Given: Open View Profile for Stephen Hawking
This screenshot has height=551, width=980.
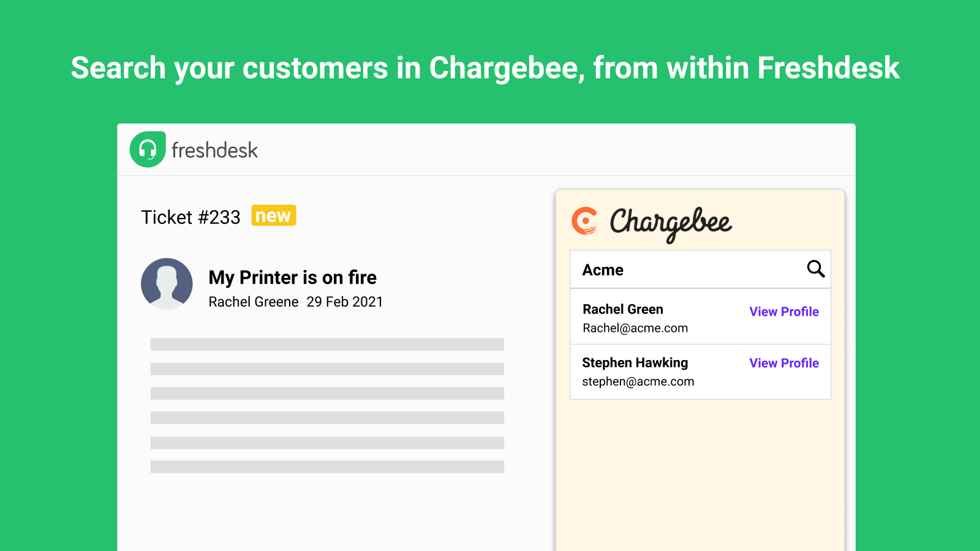Looking at the screenshot, I should 783,363.
